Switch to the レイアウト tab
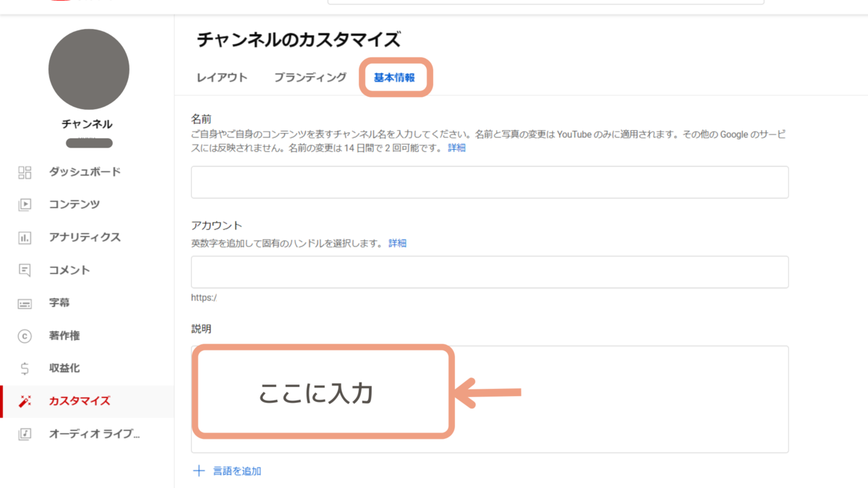Image resolution: width=868 pixels, height=488 pixels. point(222,77)
